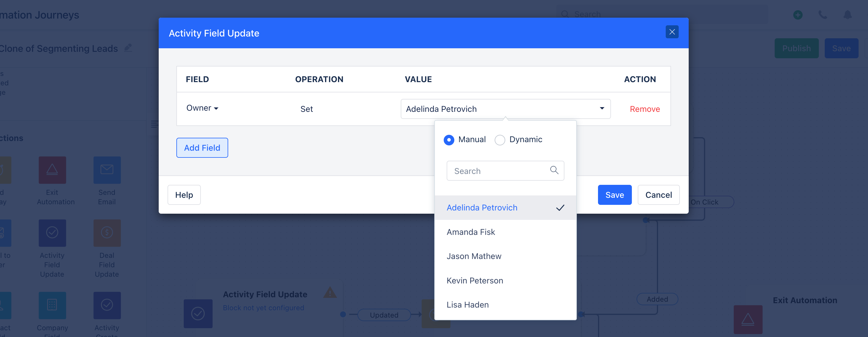Click Remove for the Owner row
The height and width of the screenshot is (337, 868).
645,109
